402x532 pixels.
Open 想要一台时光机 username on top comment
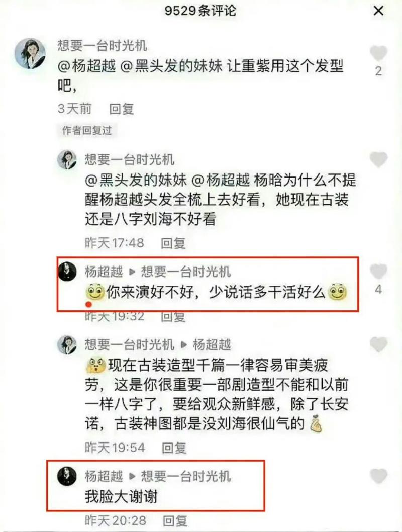pyautogui.click(x=102, y=45)
